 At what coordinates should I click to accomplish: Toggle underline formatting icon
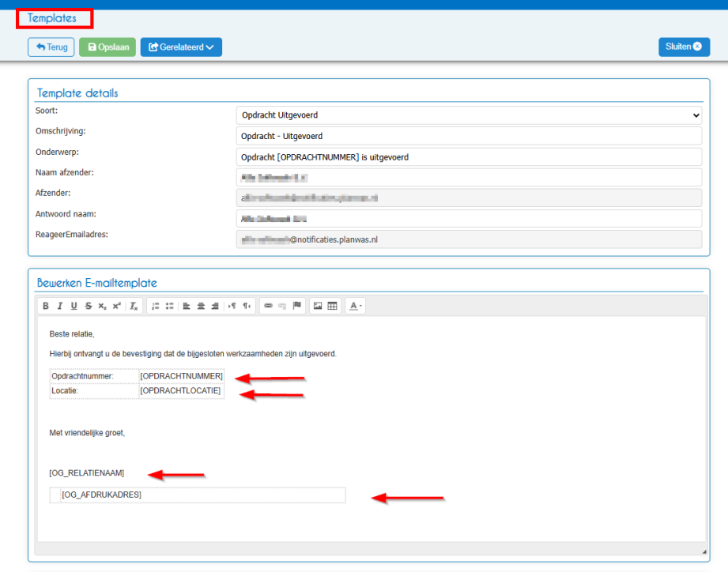(x=74, y=307)
